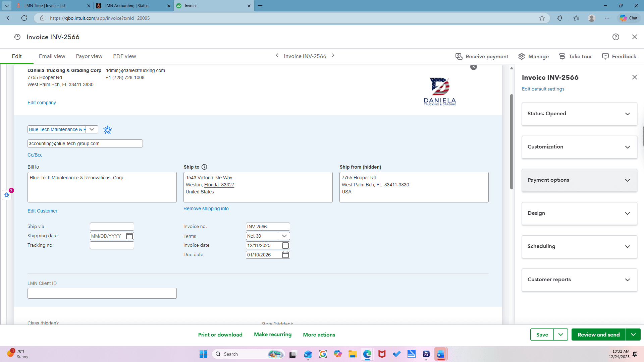Expand Design section
Screen dimensions: 644x362
(x=580, y=214)
